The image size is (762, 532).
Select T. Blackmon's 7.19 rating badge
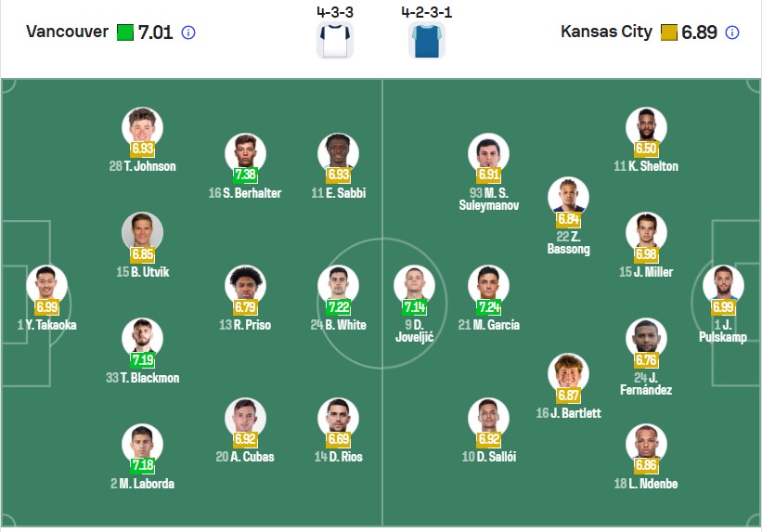click(x=142, y=360)
